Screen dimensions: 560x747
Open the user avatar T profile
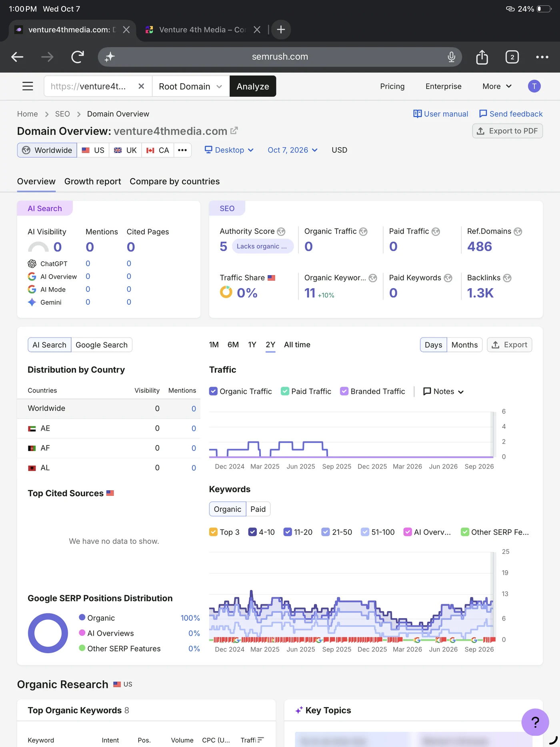pos(534,86)
